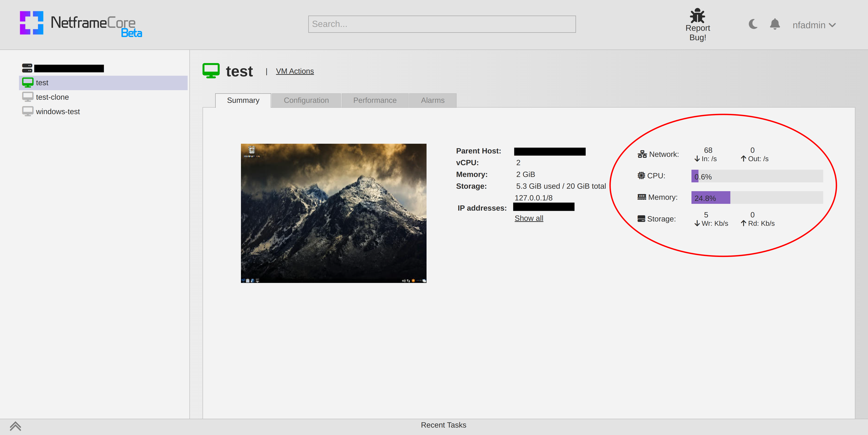Click the storage Wr down-arrow icon
The image size is (868, 435).
pyautogui.click(x=697, y=223)
